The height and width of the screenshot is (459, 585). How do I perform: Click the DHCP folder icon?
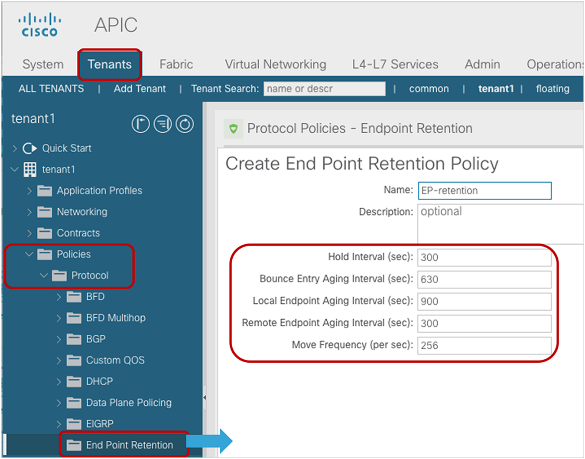(x=74, y=382)
